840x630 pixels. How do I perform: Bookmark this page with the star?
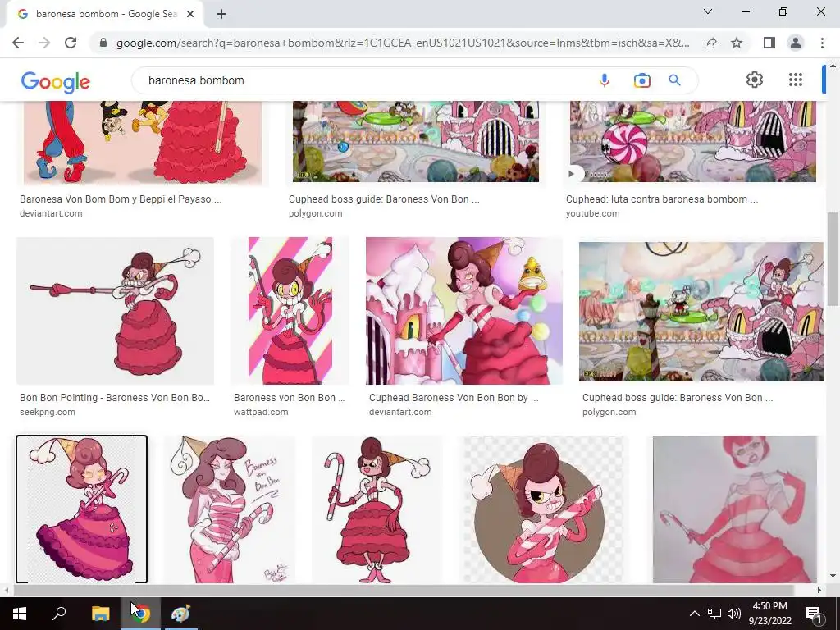click(x=737, y=43)
